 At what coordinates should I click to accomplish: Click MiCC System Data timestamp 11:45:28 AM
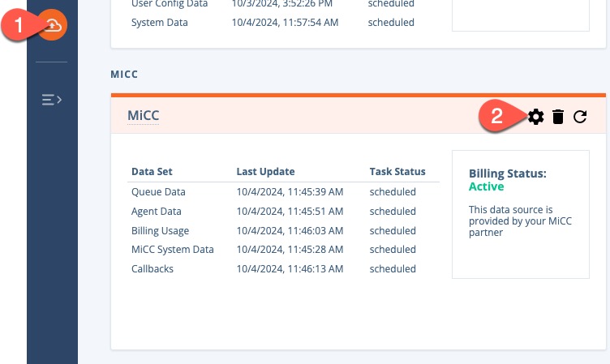(290, 249)
